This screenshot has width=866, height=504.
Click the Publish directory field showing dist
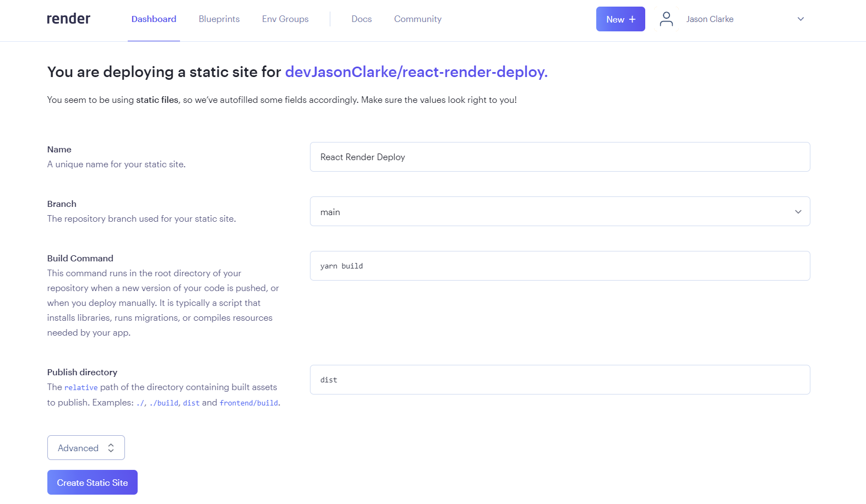(x=560, y=380)
